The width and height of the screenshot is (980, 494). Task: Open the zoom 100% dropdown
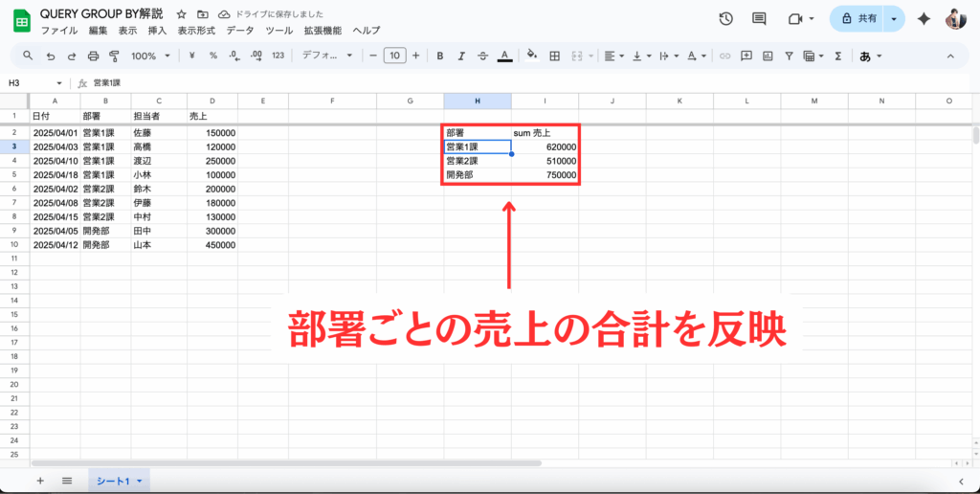(149, 56)
